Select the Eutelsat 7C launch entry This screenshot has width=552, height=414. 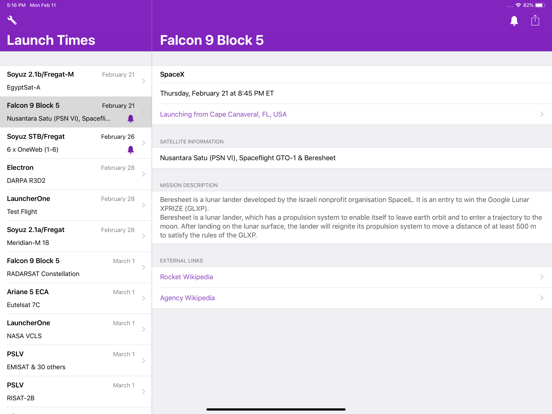coord(76,298)
